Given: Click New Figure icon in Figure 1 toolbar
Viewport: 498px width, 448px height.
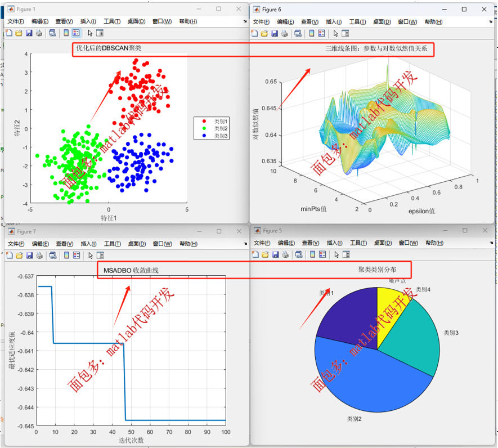Looking at the screenshot, I should (9, 33).
